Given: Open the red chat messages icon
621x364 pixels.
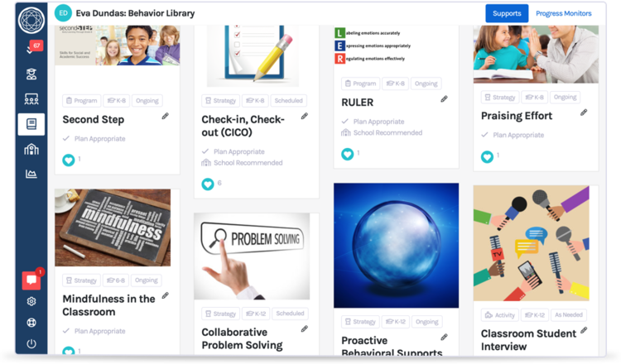Looking at the screenshot, I should pyautogui.click(x=31, y=280).
